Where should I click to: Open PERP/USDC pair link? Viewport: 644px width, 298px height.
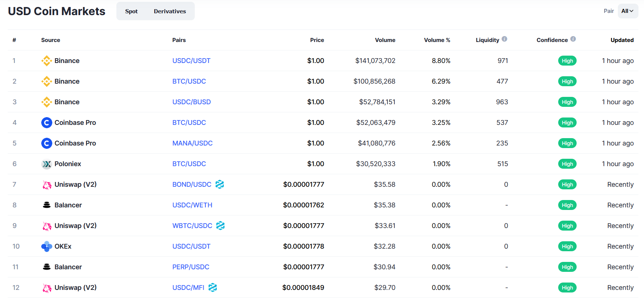click(191, 267)
